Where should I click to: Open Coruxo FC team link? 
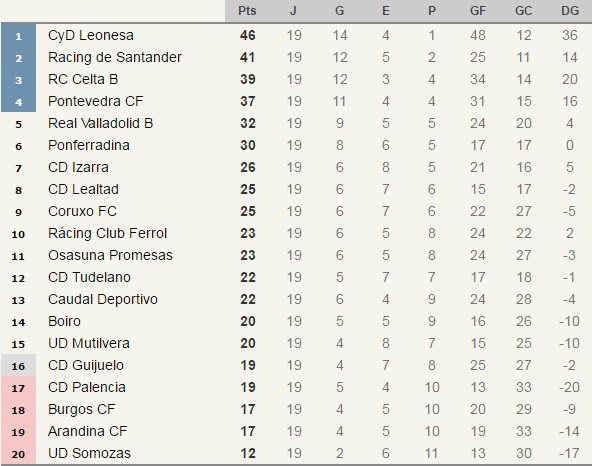pos(82,211)
